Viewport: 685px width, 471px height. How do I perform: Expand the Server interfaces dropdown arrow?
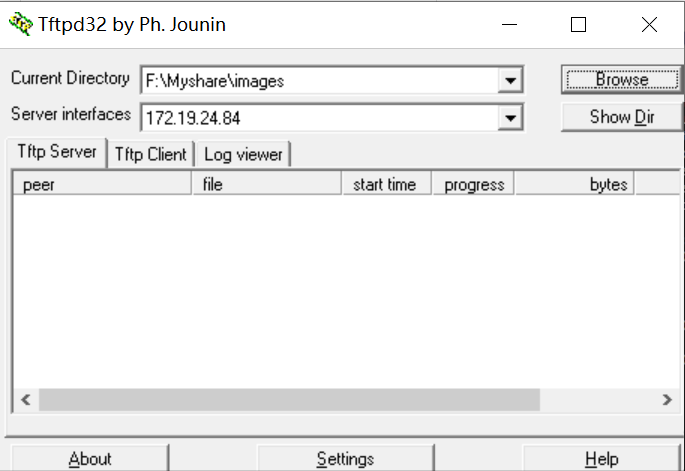[x=510, y=118]
